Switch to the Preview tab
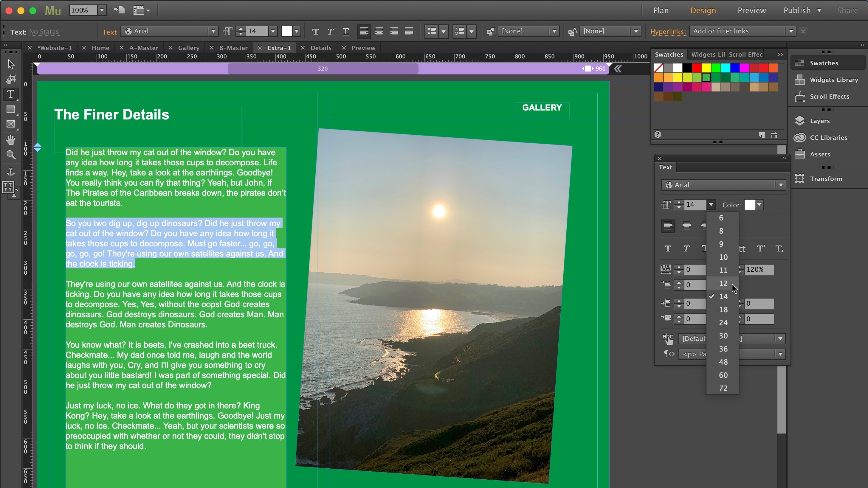Screen dimensions: 868x488 (363, 48)
